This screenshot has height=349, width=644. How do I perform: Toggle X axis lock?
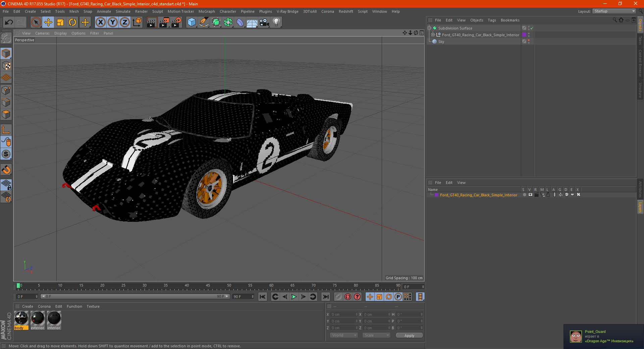coord(100,22)
